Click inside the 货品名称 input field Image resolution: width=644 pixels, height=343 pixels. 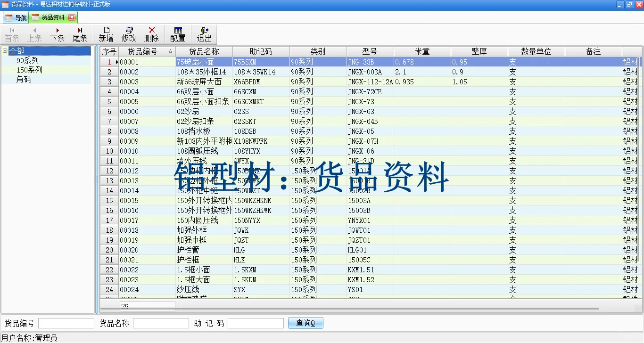[160, 323]
